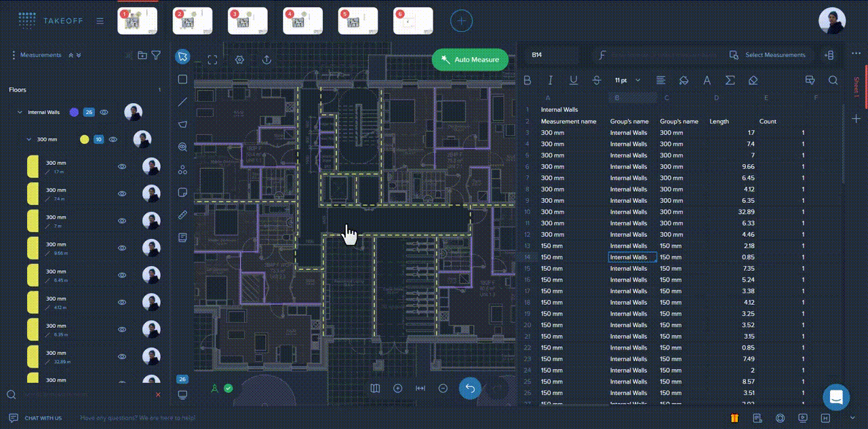Toggle visibility of Internal Walls group
868x429 pixels.
(104, 113)
